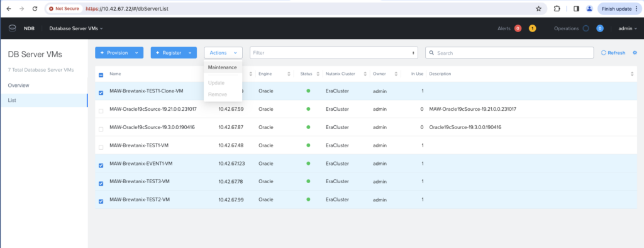Viewport: 644px width, 248px height.
Task: Open MAW-Brewtanix-TEST1-Clone-VM entry
Action: point(146,91)
